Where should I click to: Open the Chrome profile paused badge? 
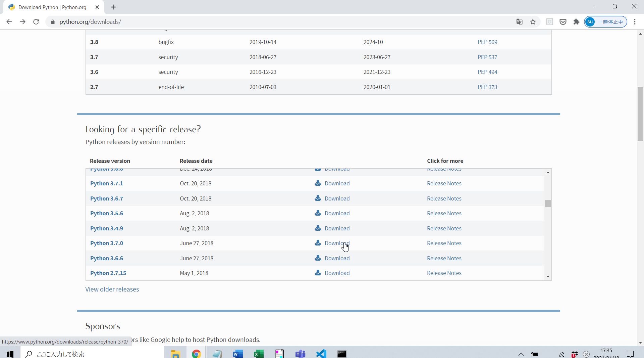[x=605, y=22]
